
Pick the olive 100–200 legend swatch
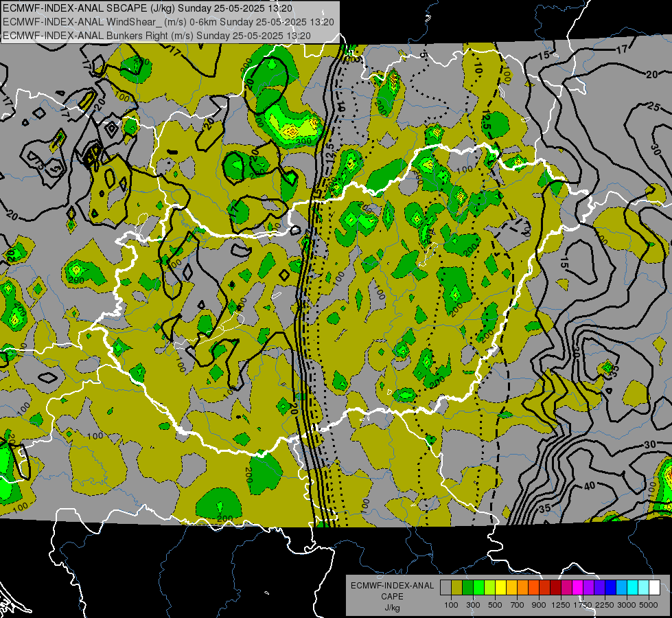(x=457, y=588)
